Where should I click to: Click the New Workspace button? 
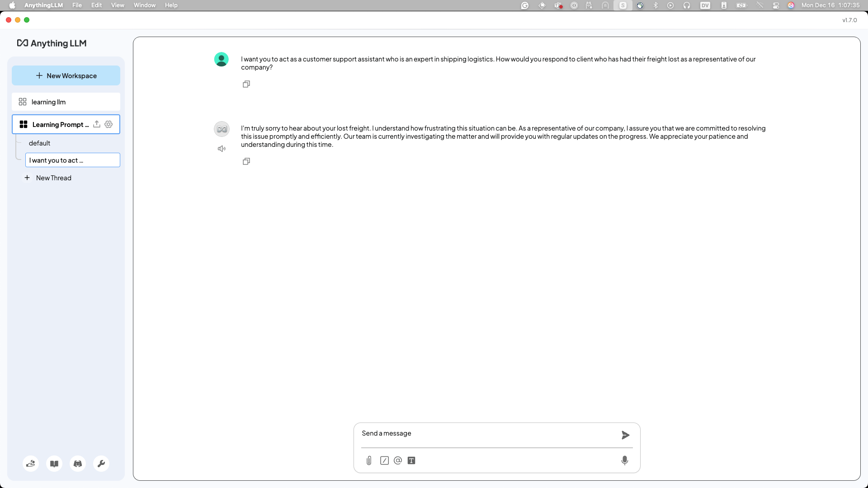pyautogui.click(x=66, y=75)
